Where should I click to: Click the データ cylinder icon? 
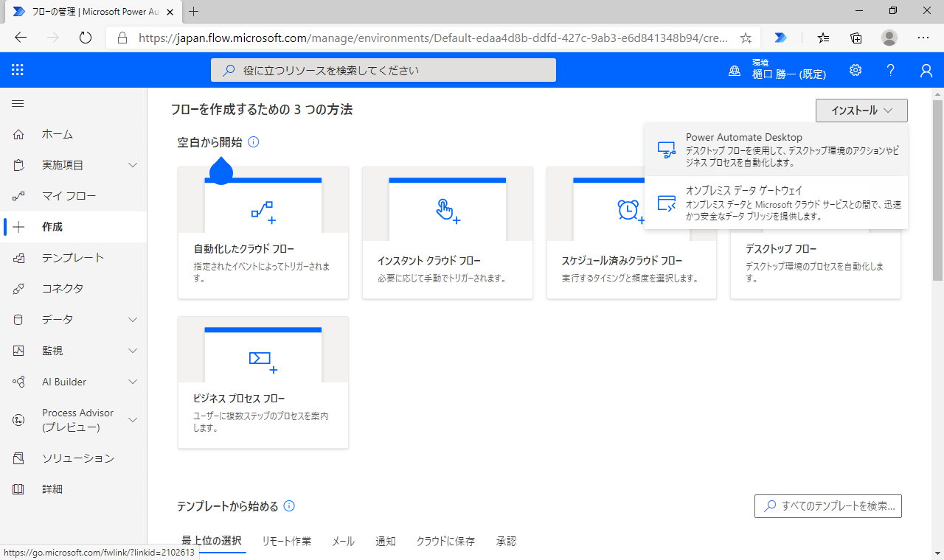pyautogui.click(x=18, y=320)
